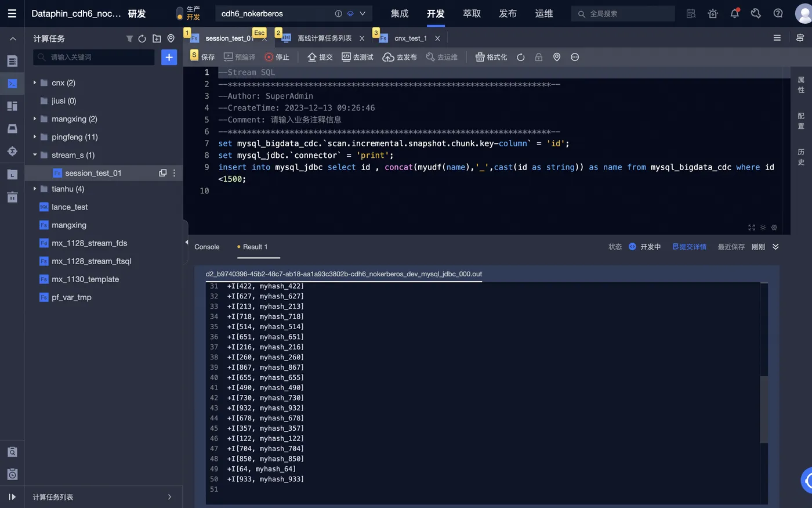Select the jiusi (0) folder
812x508 pixels.
pos(64,100)
